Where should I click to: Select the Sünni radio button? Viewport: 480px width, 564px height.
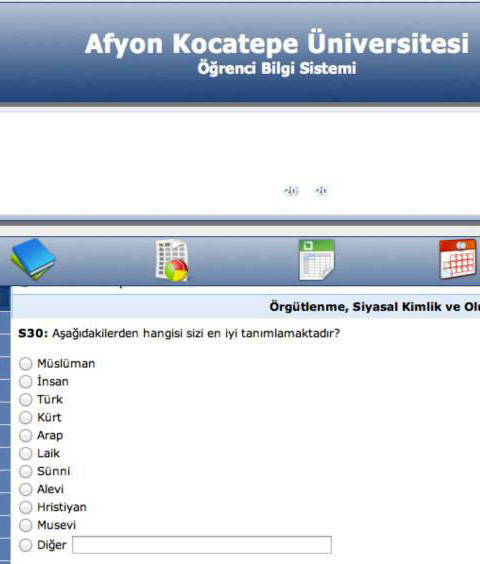tap(26, 471)
